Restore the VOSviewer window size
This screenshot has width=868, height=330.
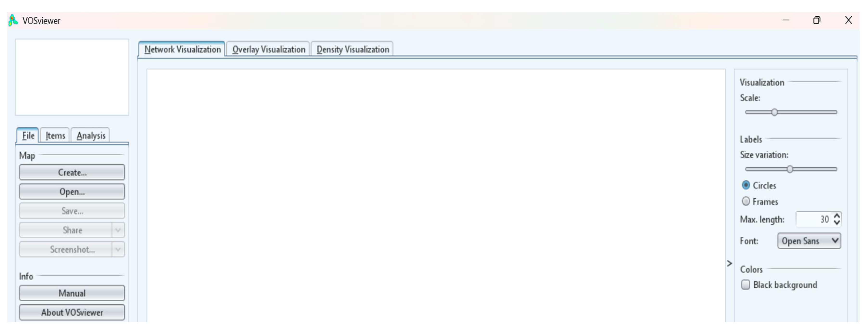pos(817,20)
